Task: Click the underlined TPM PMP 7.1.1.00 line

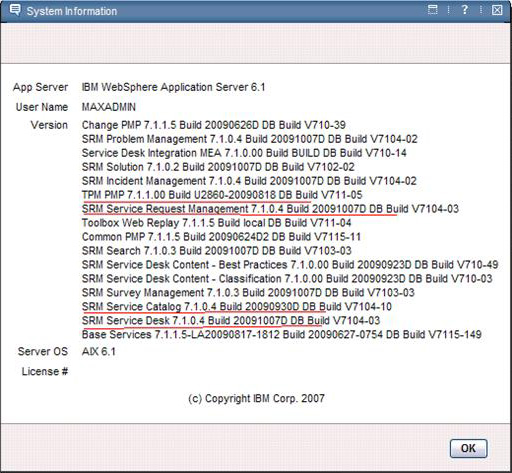Action: click(222, 195)
